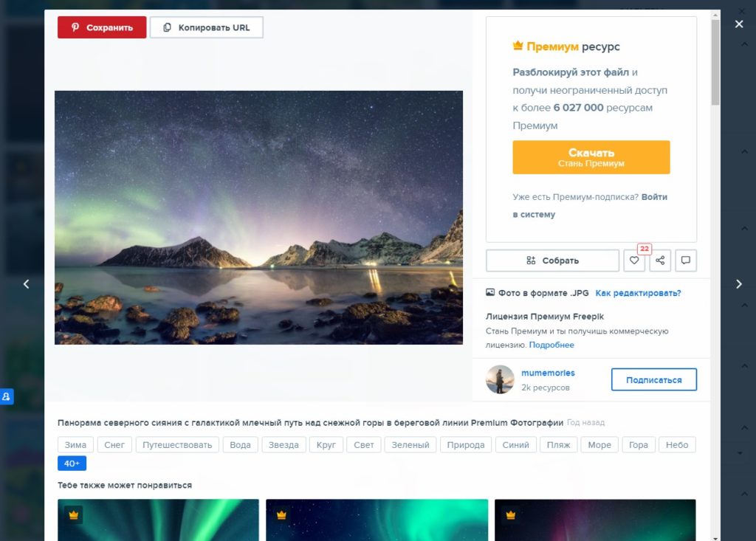
Task: Open the share icon next to heart
Action: pyautogui.click(x=660, y=261)
